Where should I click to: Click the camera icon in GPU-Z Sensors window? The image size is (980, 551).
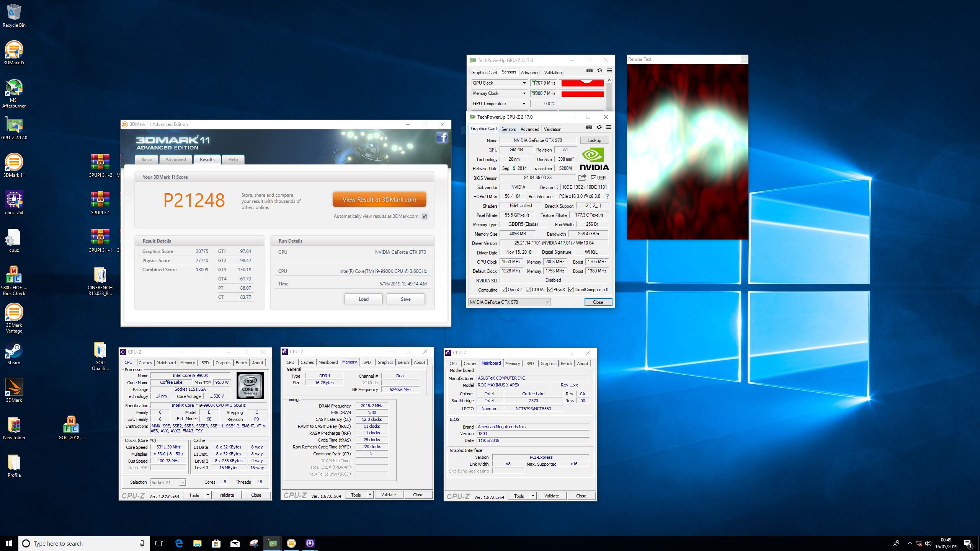[590, 70]
